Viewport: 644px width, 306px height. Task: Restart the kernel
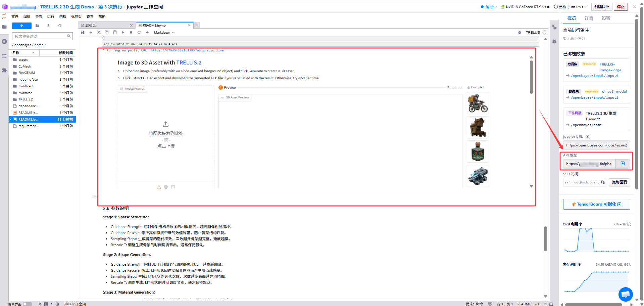coord(139,33)
